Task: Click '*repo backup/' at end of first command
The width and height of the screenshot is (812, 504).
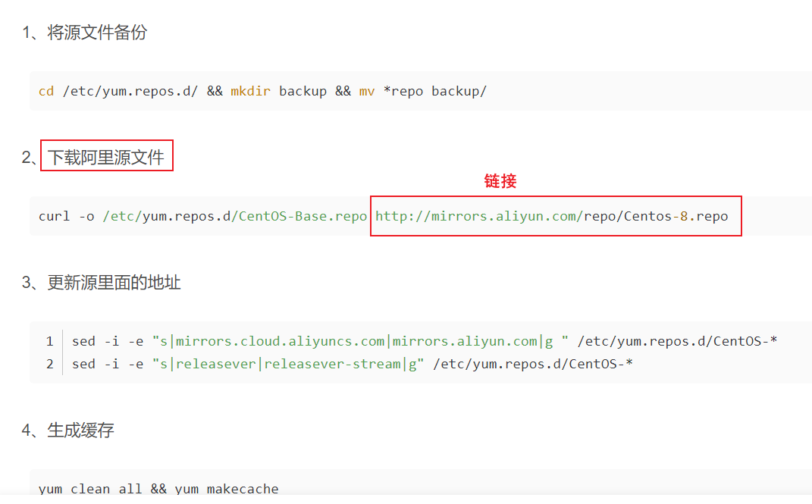Action: (x=435, y=91)
